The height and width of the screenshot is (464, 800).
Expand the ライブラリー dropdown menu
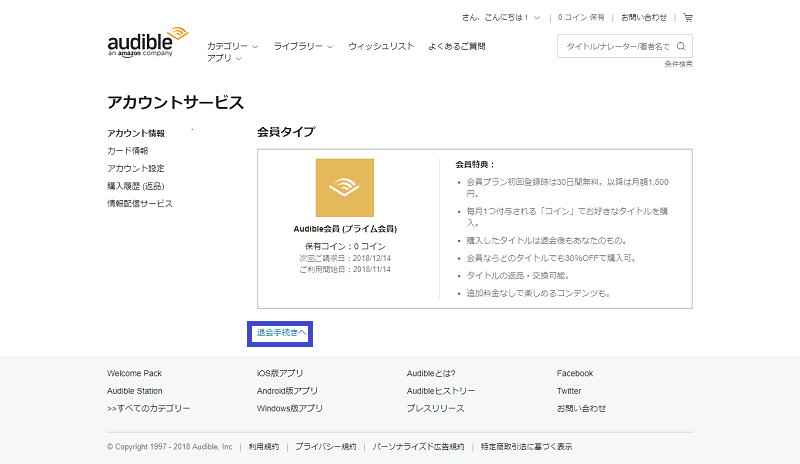[x=303, y=46]
